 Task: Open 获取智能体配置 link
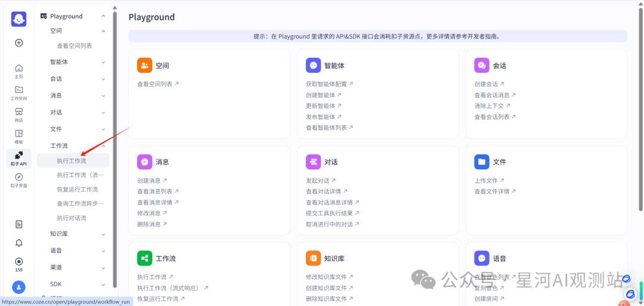click(330, 84)
